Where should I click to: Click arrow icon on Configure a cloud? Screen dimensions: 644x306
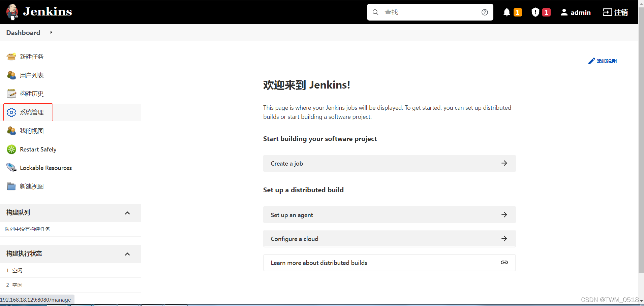click(x=504, y=239)
